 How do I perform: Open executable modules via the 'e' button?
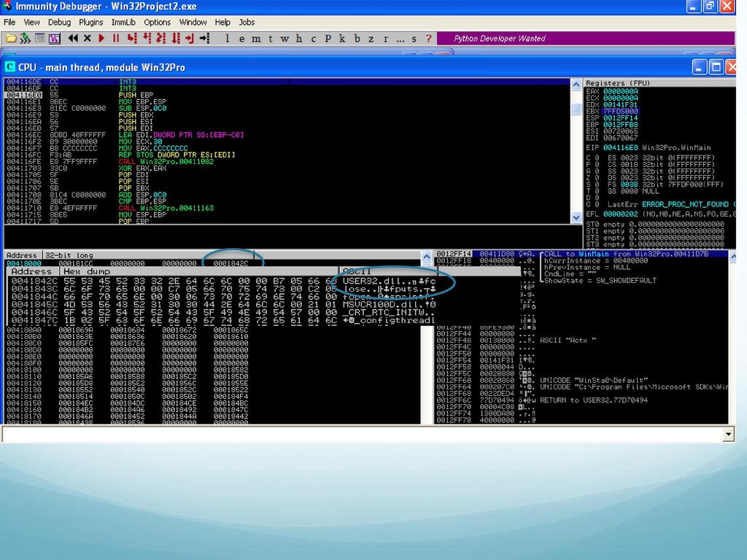(x=242, y=39)
